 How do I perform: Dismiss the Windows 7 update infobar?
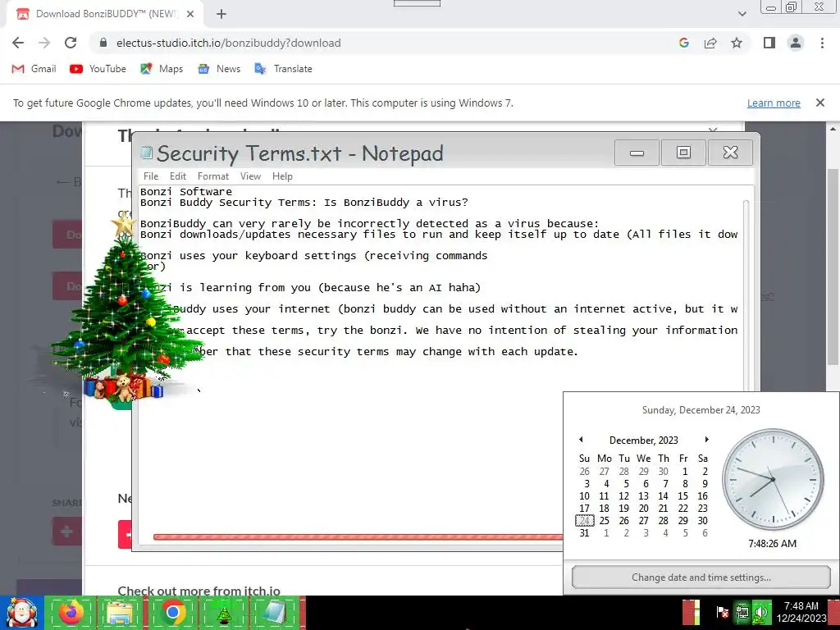(x=819, y=103)
